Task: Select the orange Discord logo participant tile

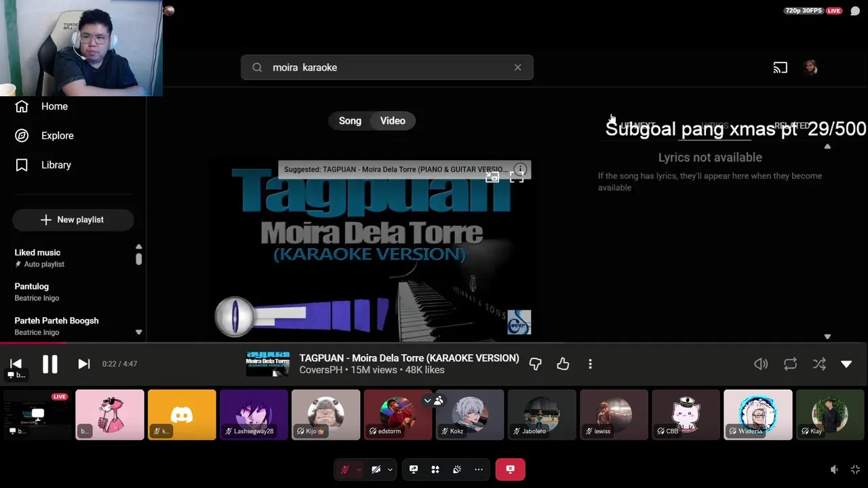Action: [x=182, y=415]
